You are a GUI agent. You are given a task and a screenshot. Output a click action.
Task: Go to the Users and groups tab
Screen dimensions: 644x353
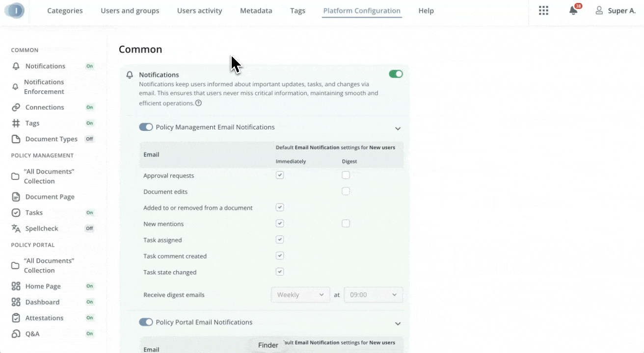click(x=130, y=11)
